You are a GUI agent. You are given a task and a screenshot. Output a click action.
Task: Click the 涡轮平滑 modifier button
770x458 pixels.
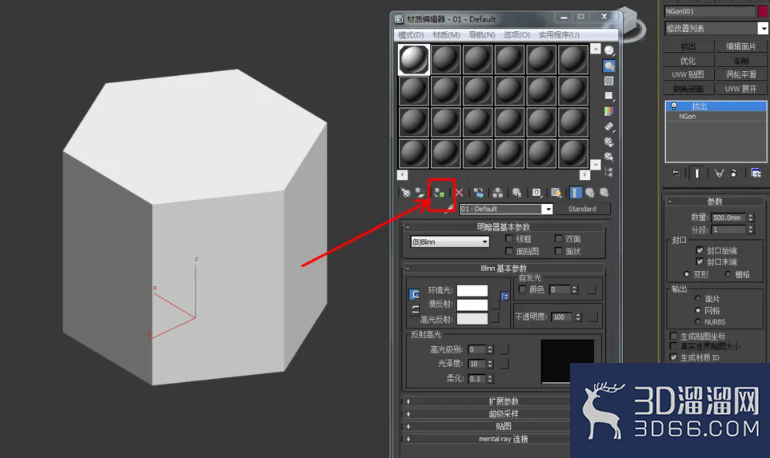click(x=741, y=75)
